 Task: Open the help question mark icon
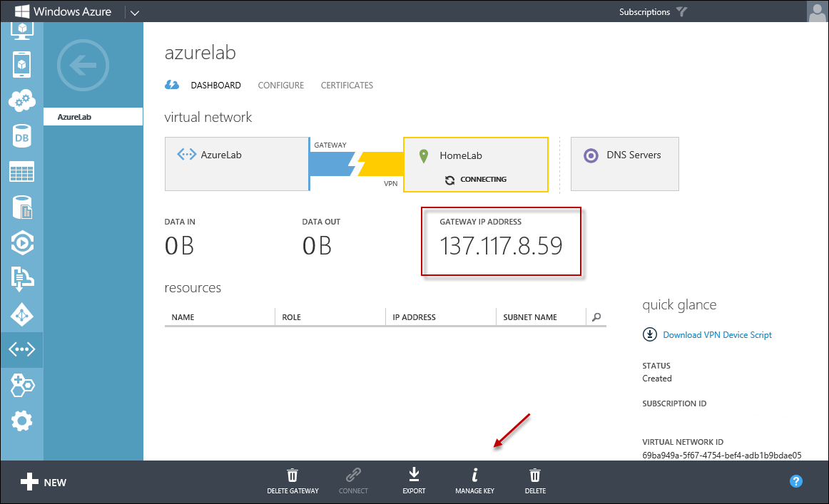pyautogui.click(x=796, y=481)
